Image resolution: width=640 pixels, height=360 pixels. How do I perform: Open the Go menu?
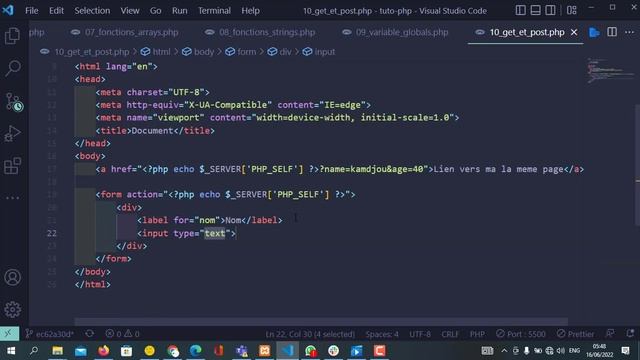click(x=156, y=11)
